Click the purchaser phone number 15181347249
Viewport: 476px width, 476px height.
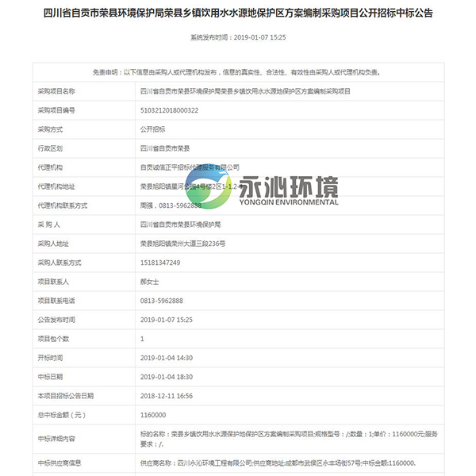pyautogui.click(x=160, y=263)
